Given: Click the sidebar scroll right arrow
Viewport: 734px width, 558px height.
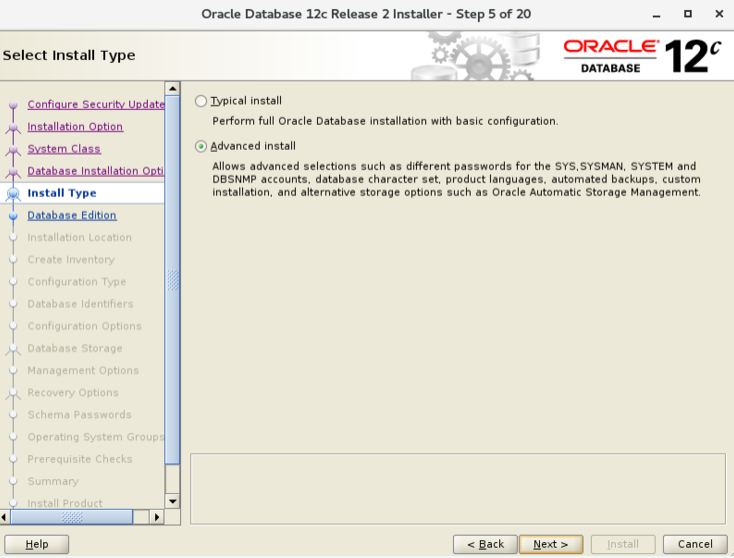Looking at the screenshot, I should pyautogui.click(x=157, y=517).
